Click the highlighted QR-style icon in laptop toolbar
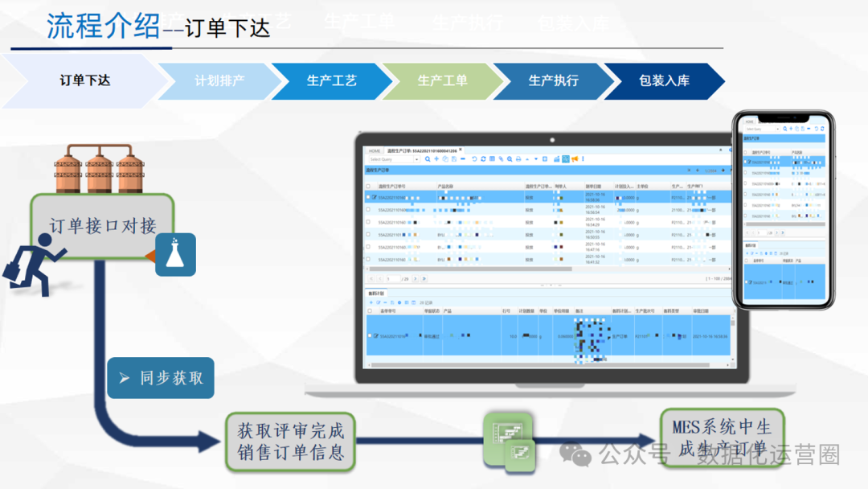This screenshot has height=489, width=868. (566, 159)
